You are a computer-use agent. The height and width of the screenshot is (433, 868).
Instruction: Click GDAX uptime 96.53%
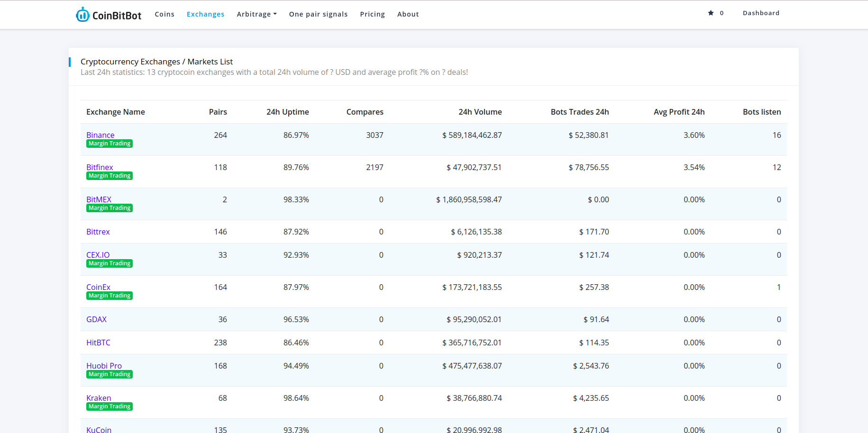coord(296,319)
